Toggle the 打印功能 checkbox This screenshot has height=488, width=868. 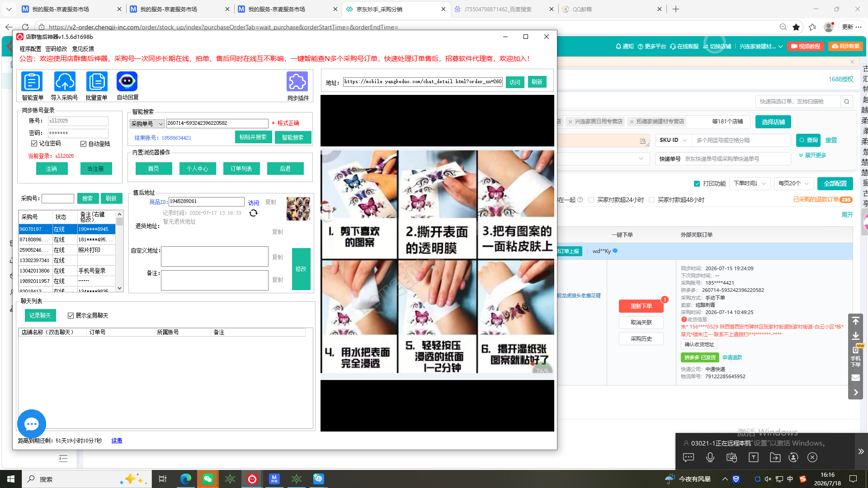[697, 183]
